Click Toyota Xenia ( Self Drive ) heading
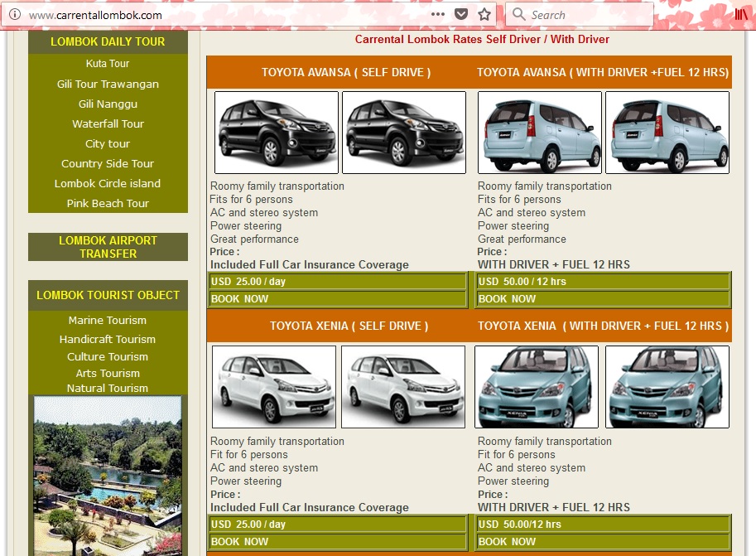This screenshot has width=756, height=556. pos(349,326)
